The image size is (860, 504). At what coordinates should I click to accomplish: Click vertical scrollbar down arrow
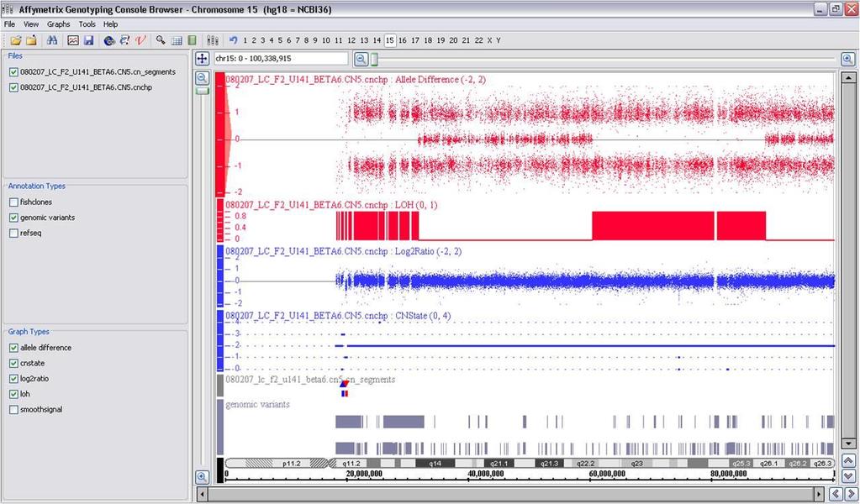coord(848,443)
